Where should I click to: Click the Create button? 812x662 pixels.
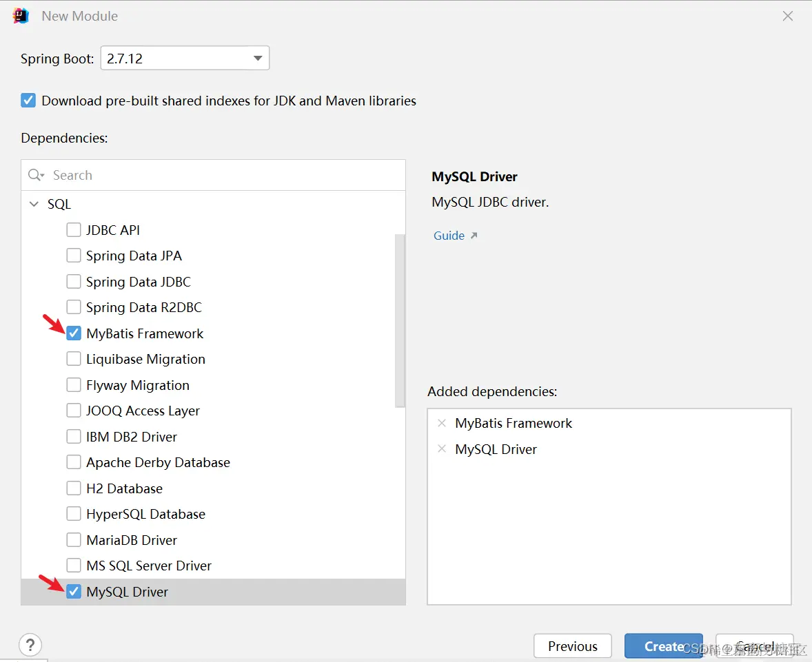click(663, 646)
